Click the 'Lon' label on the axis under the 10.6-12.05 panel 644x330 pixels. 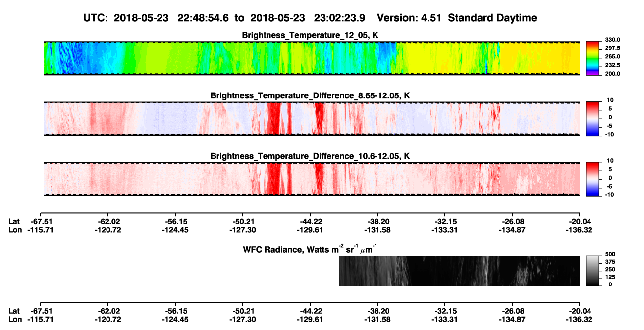pyautogui.click(x=15, y=230)
